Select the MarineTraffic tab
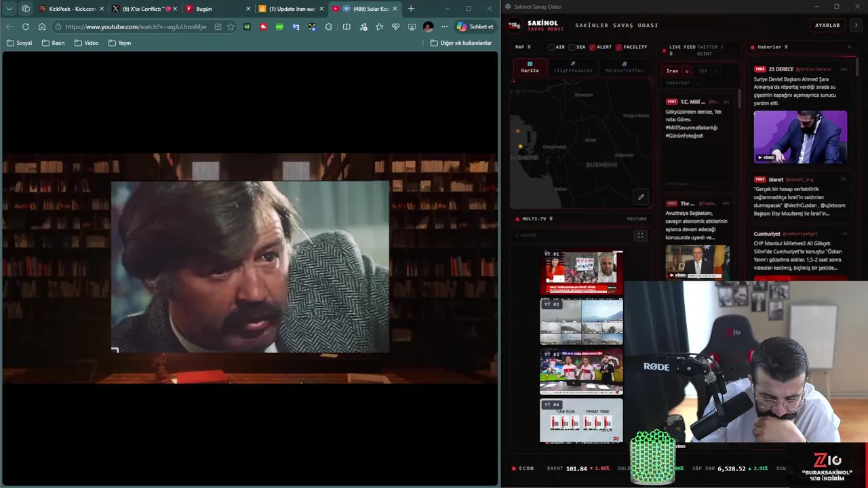Image resolution: width=868 pixels, height=488 pixels. coord(624,67)
